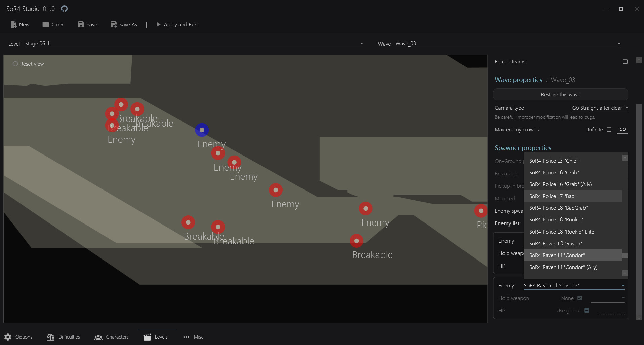Viewport: 644px width, 345px height.
Task: Click the Open folder icon
Action: point(46,24)
